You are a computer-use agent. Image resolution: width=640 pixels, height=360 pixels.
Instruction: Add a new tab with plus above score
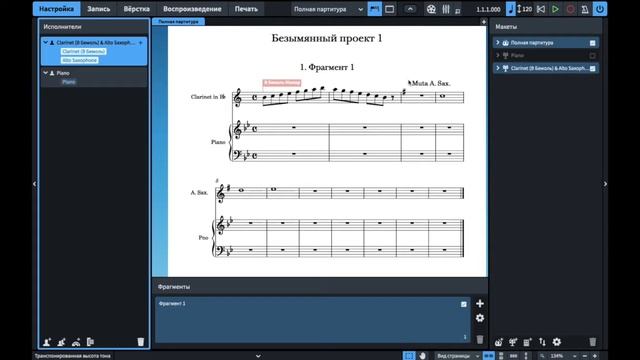pos(483,22)
